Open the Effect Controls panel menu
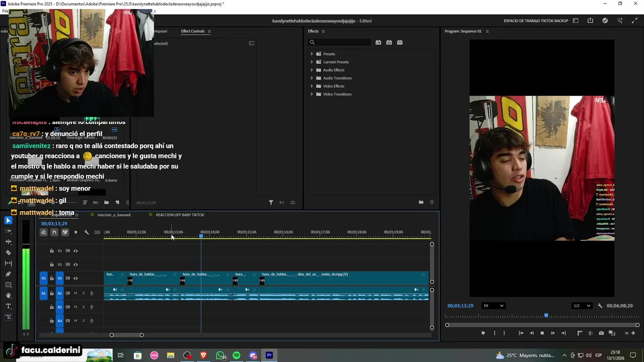The width and height of the screenshot is (644, 362). tap(209, 31)
